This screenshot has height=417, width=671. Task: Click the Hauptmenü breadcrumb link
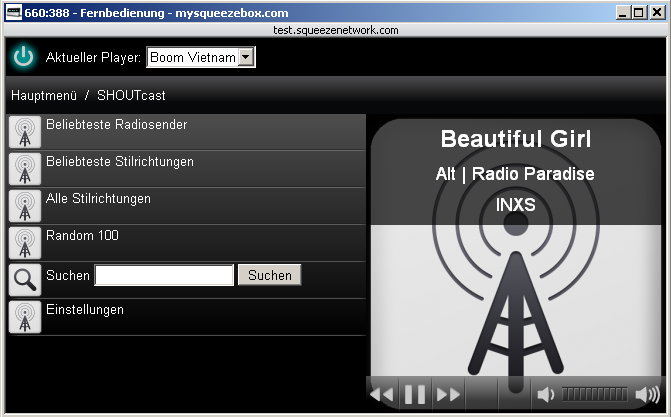click(43, 95)
